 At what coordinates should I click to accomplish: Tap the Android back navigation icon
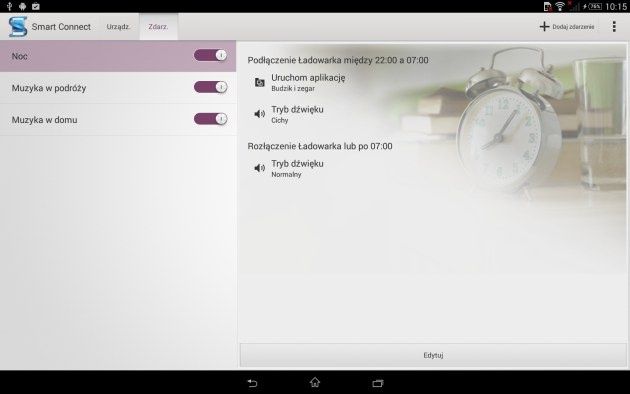click(252, 383)
